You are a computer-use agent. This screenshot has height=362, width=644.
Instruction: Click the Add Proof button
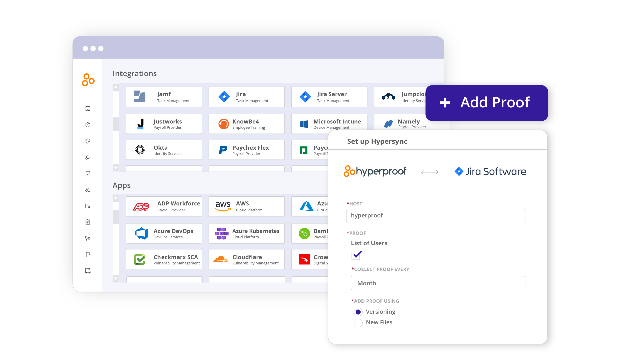487,103
